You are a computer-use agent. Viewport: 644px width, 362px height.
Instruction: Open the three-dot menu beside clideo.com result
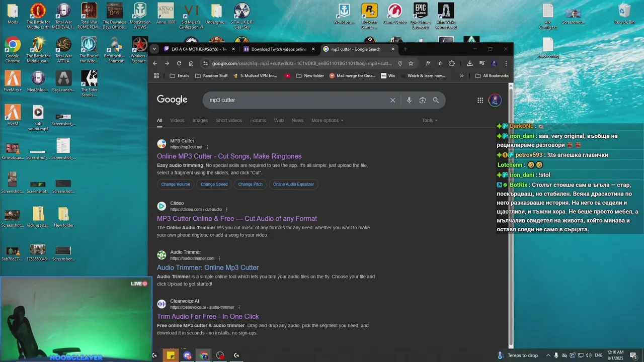tap(226, 210)
